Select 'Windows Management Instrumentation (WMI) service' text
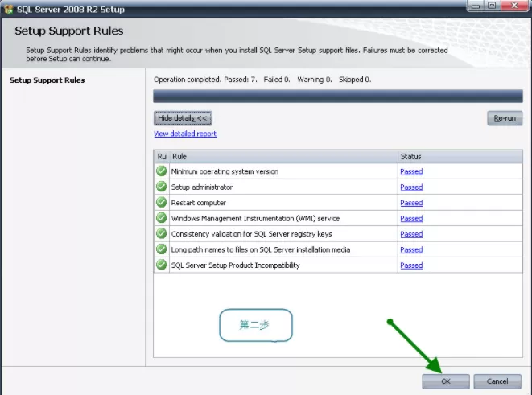This screenshot has height=395, width=532. click(x=255, y=218)
